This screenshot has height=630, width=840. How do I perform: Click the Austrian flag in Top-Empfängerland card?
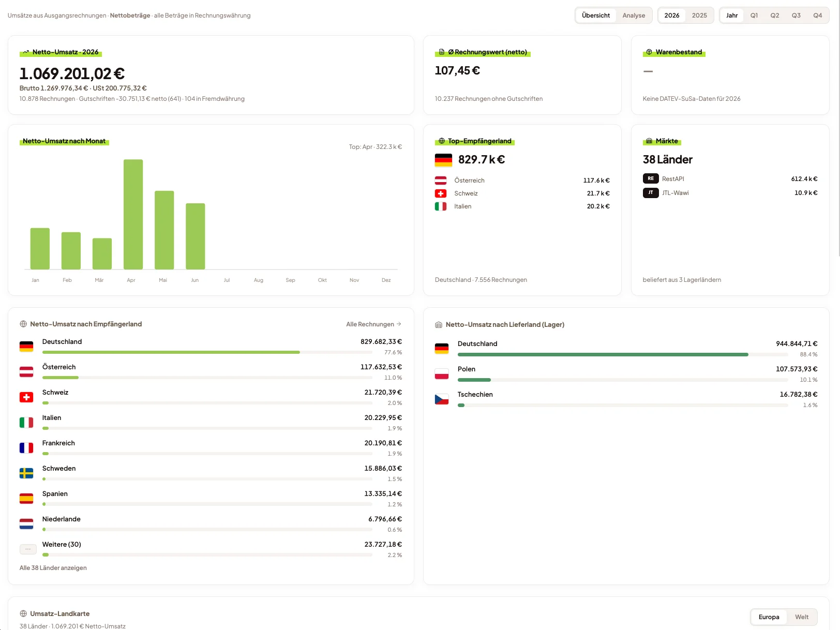pyautogui.click(x=441, y=181)
